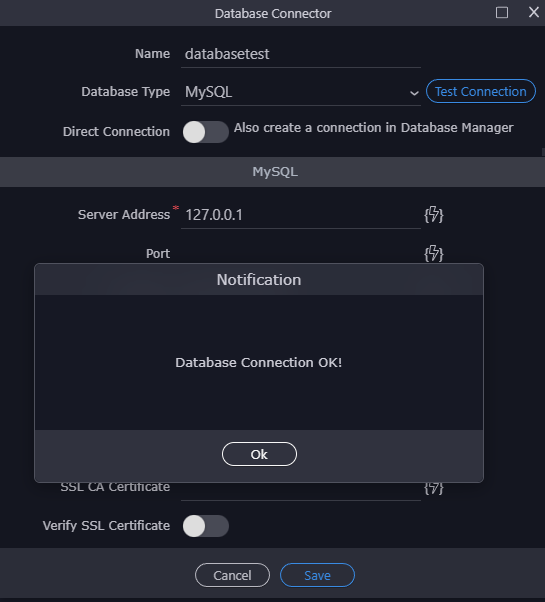Click the Database Connection OK! message text
Image resolution: width=545 pixels, height=602 pixels.
coord(258,362)
